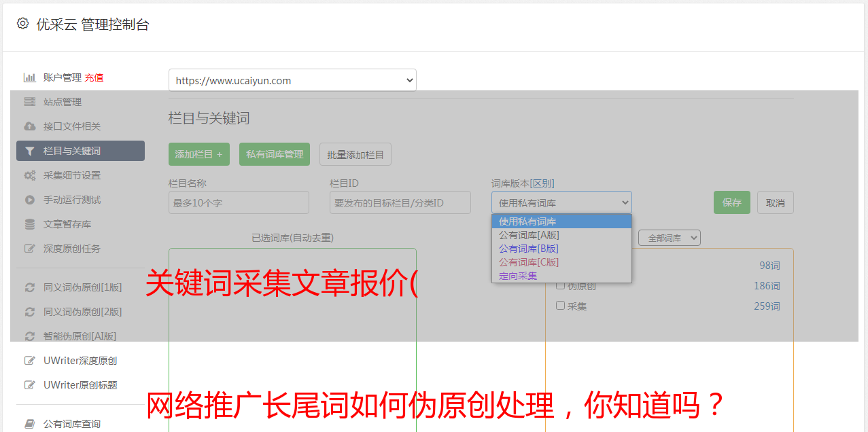868x432 pixels.
Task: Open 同义词伪原创[2版] via its refresh icon
Action: [30, 312]
